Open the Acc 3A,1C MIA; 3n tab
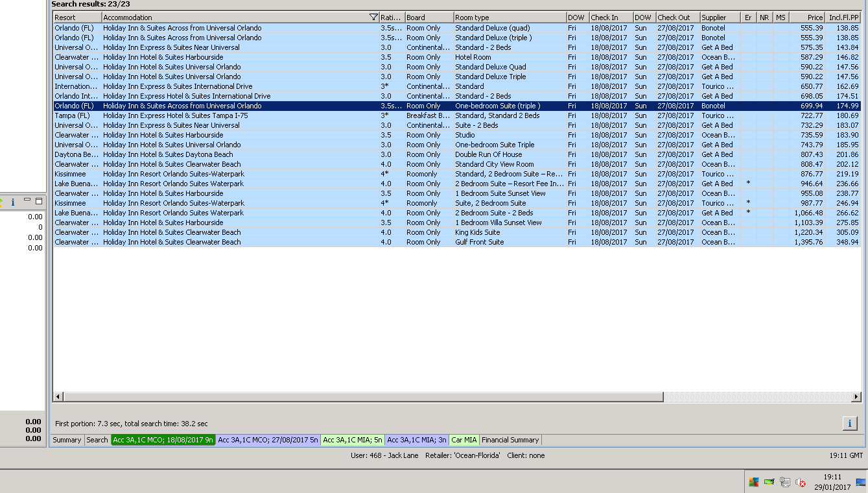This screenshot has height=493, width=868. click(x=417, y=440)
